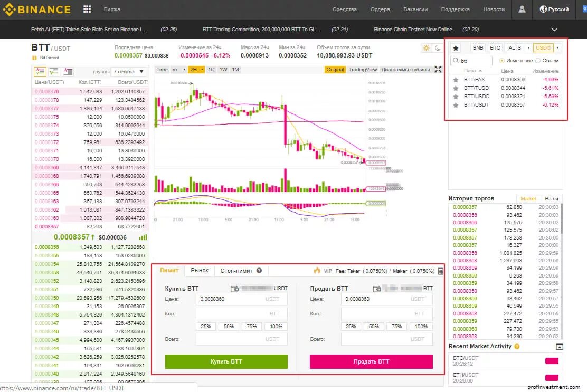587x392 pixels.
Task: Open the Биржа menu
Action: tap(112, 9)
